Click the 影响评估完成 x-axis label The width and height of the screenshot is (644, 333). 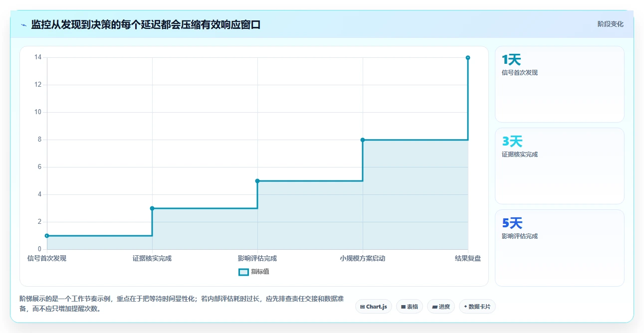click(x=257, y=258)
